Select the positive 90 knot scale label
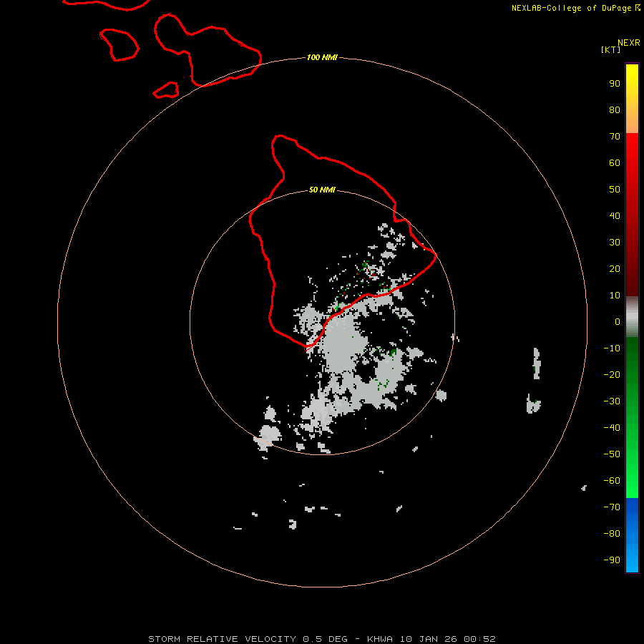The image size is (644, 644). 615,84
